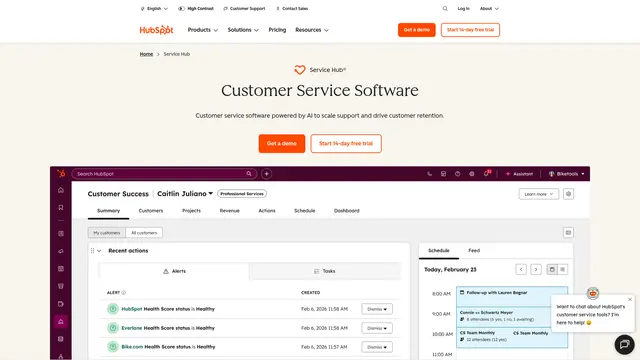
Task: Collapse the Recent actions section
Action: (99, 251)
